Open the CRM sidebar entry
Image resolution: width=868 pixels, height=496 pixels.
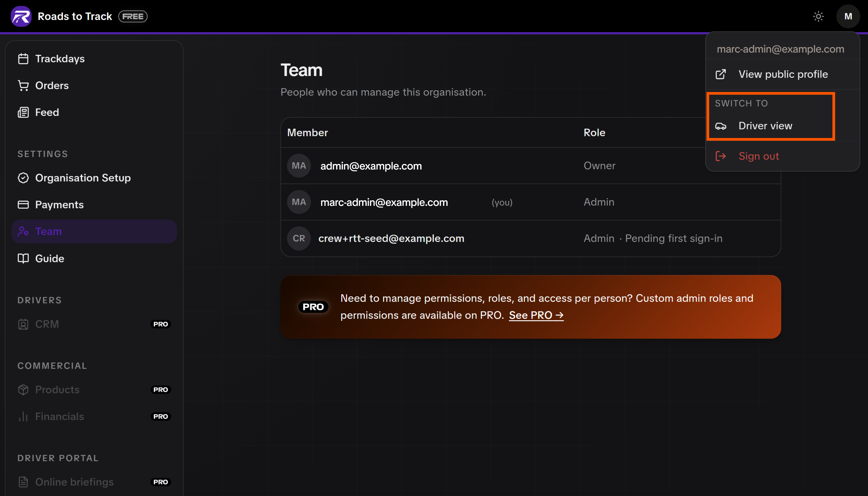tap(94, 324)
